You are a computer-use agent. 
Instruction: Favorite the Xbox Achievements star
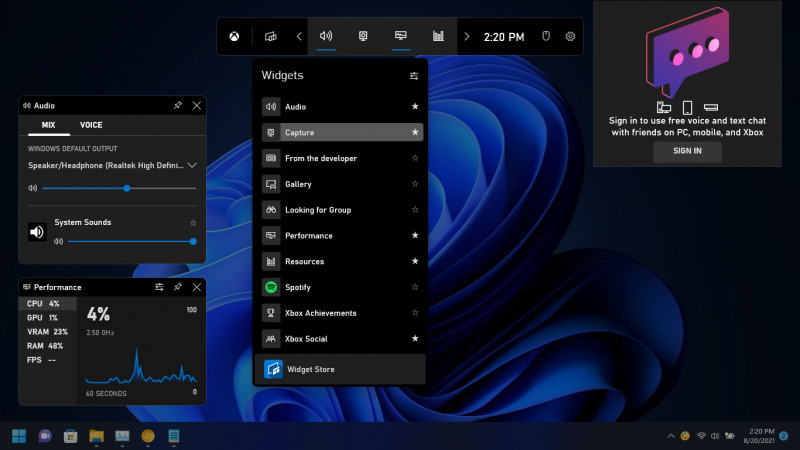[415, 313]
